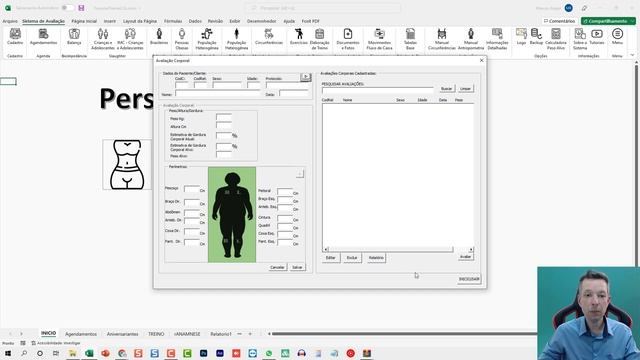Open Calculadora Peso Alvo
This screenshot has width=640, height=360.
556,39
